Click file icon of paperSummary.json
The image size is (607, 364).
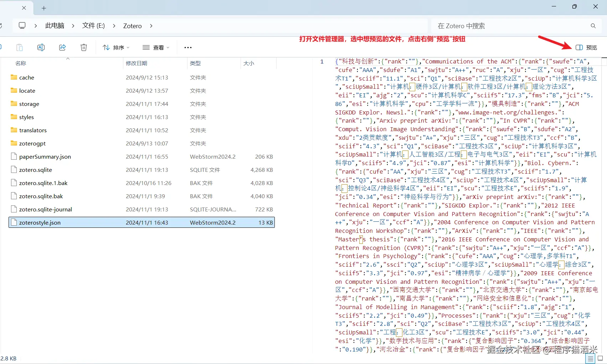click(14, 156)
